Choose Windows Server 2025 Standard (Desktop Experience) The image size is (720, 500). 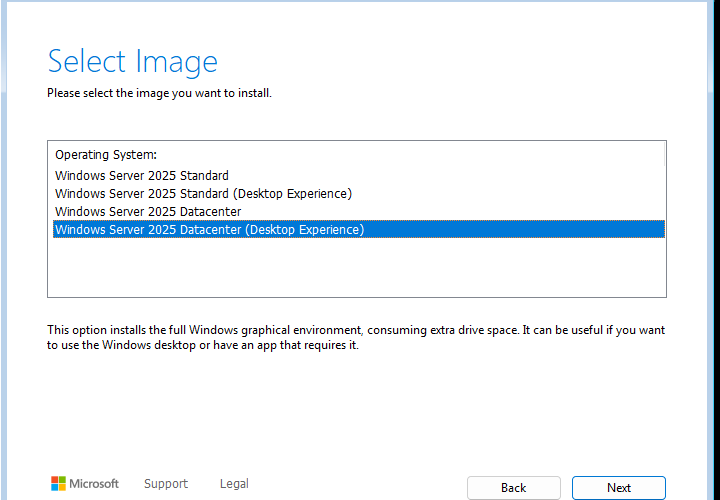203,193
